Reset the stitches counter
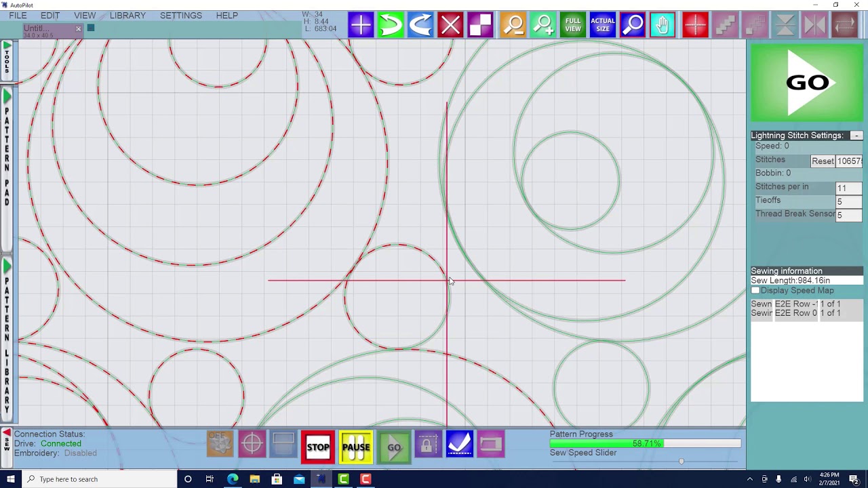 (x=823, y=161)
